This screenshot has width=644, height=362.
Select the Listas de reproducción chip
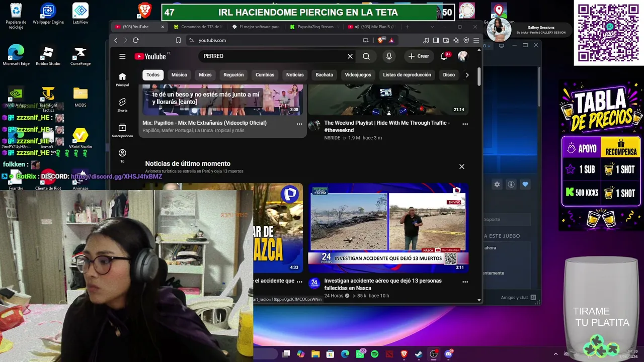407,75
